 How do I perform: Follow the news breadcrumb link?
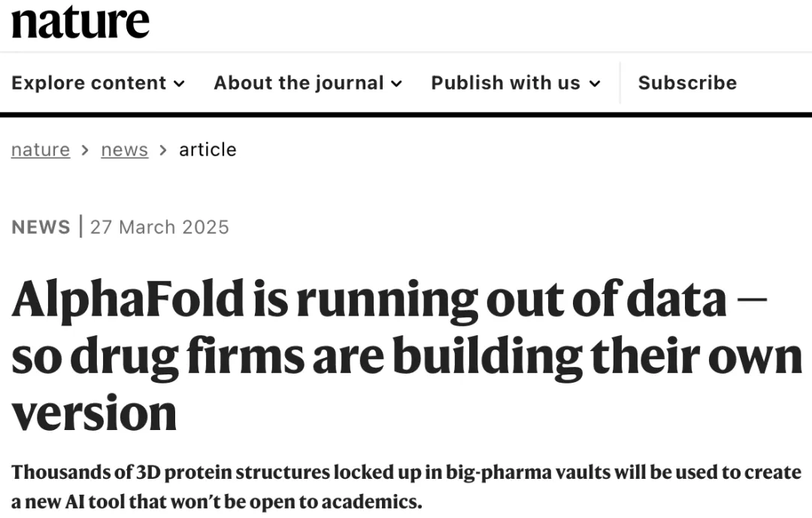[124, 150]
